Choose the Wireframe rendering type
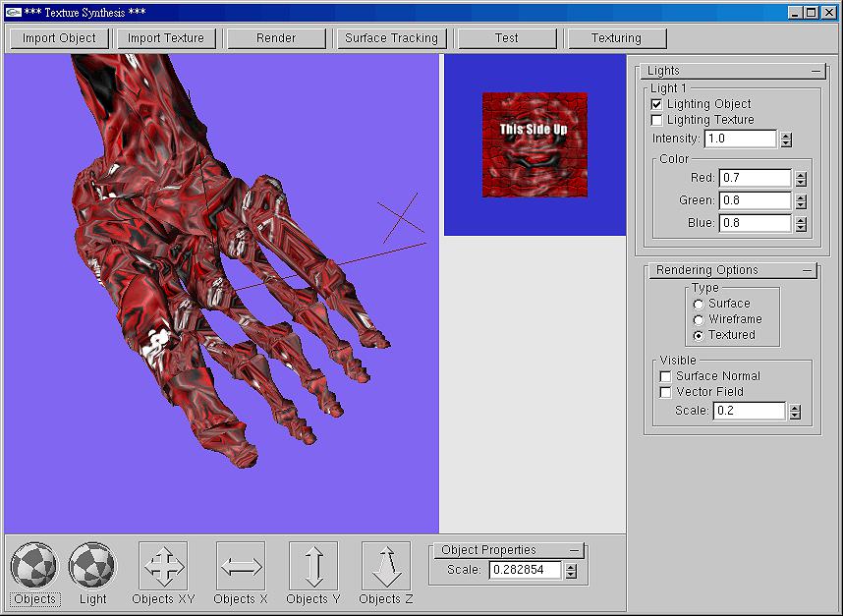This screenshot has width=843, height=616. point(699,319)
